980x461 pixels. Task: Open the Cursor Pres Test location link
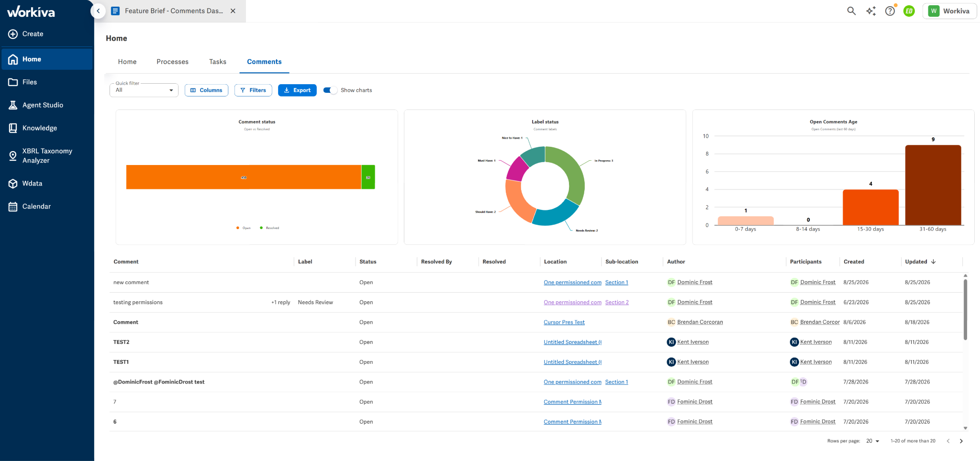pos(564,322)
